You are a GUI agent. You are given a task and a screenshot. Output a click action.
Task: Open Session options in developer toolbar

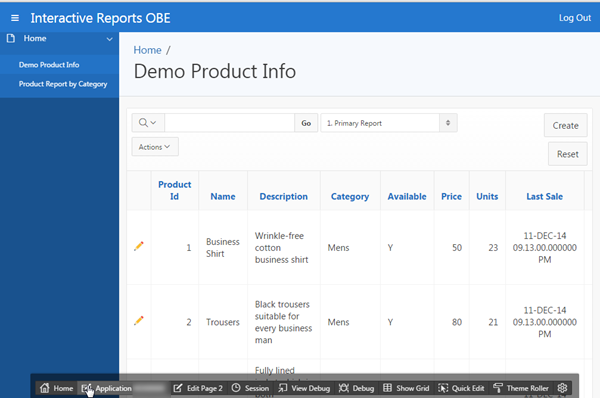[250, 388]
